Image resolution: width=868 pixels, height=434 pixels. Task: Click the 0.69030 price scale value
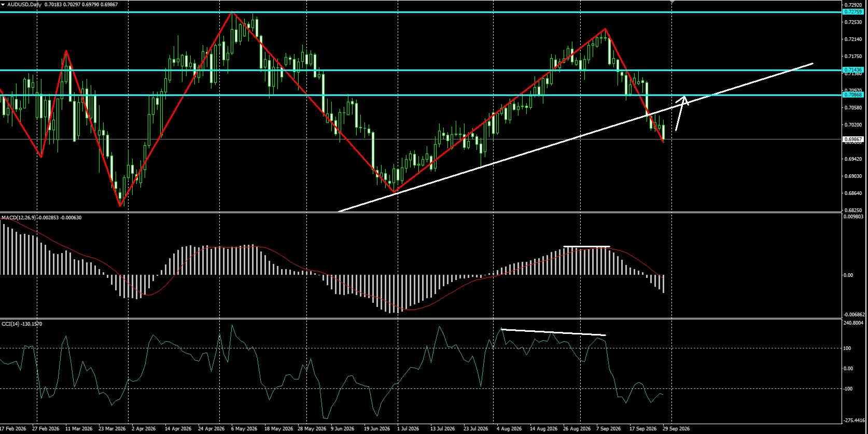(x=853, y=176)
